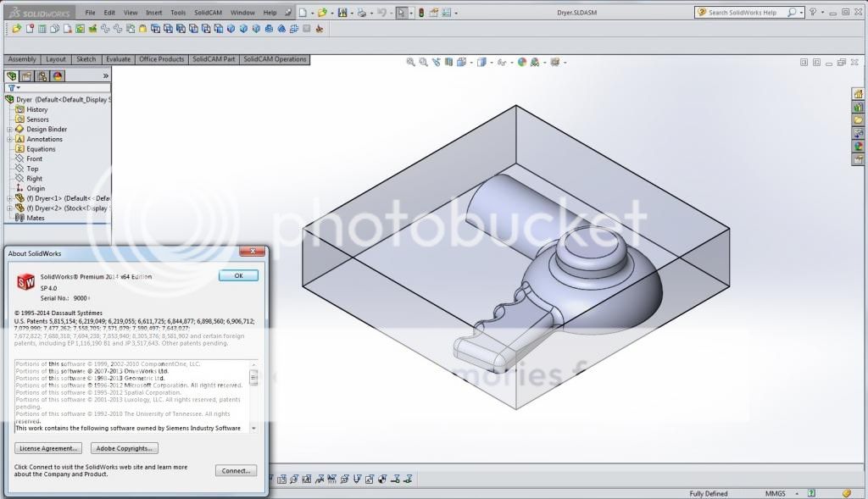Screen dimensions: 868x499
Task: Click the Connect button in About dialog
Action: 235,470
